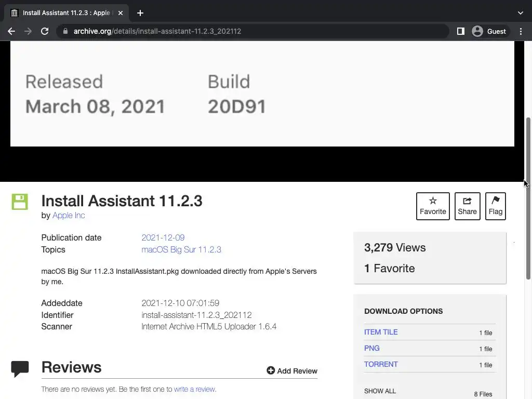Open ITEM TILE download option

pos(381,332)
